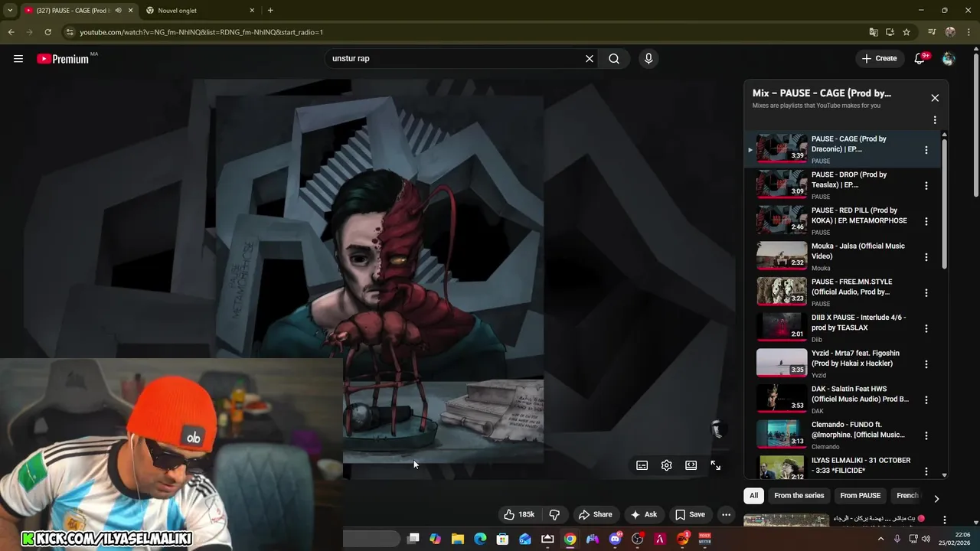Open a new Chrome tab with plus
The image size is (980, 551).
pyautogui.click(x=270, y=10)
